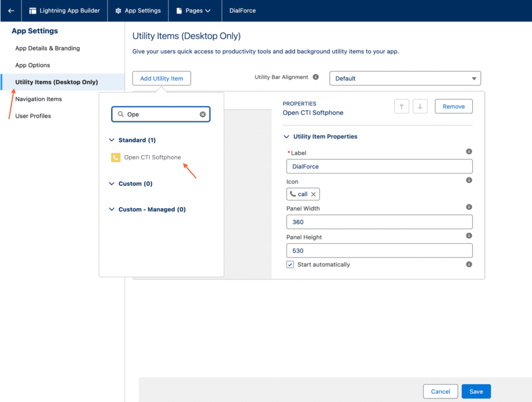The image size is (532, 402).
Task: Collapse the Standard (1) section
Action: point(112,140)
